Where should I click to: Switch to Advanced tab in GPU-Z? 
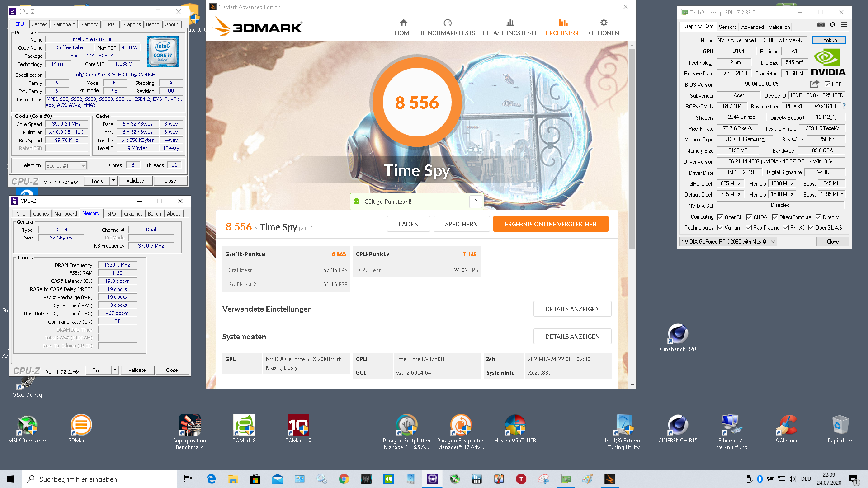point(752,27)
